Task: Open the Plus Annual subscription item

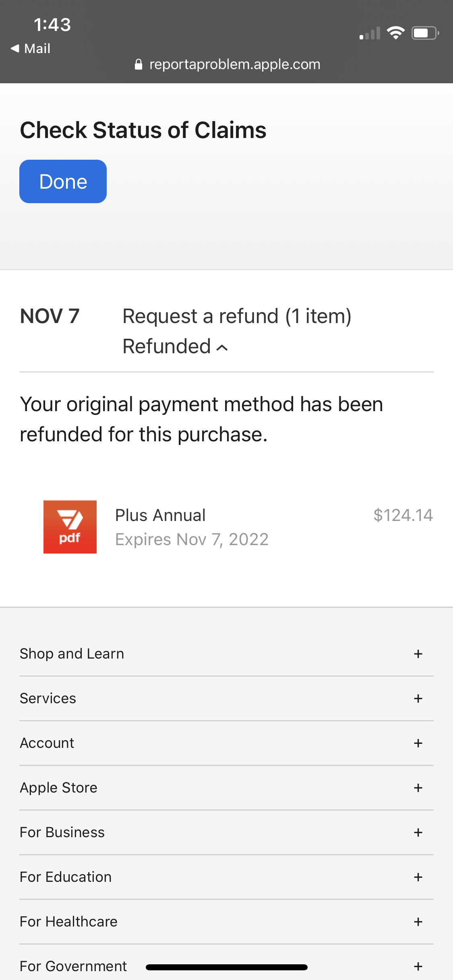Action: [x=160, y=515]
